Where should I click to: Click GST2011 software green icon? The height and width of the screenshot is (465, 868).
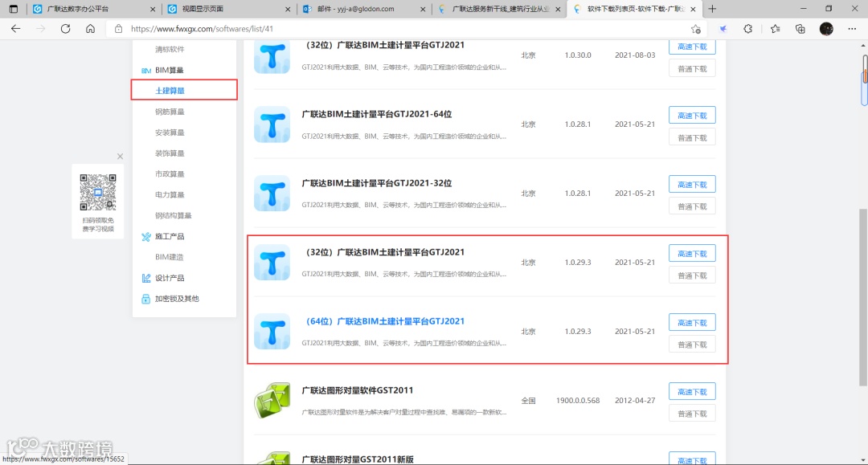[x=272, y=400]
